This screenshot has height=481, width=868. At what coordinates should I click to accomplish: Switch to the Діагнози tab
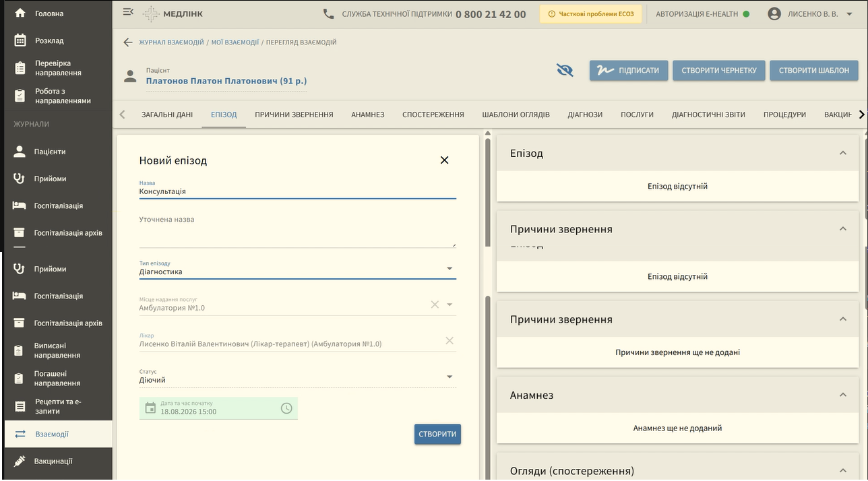(585, 115)
